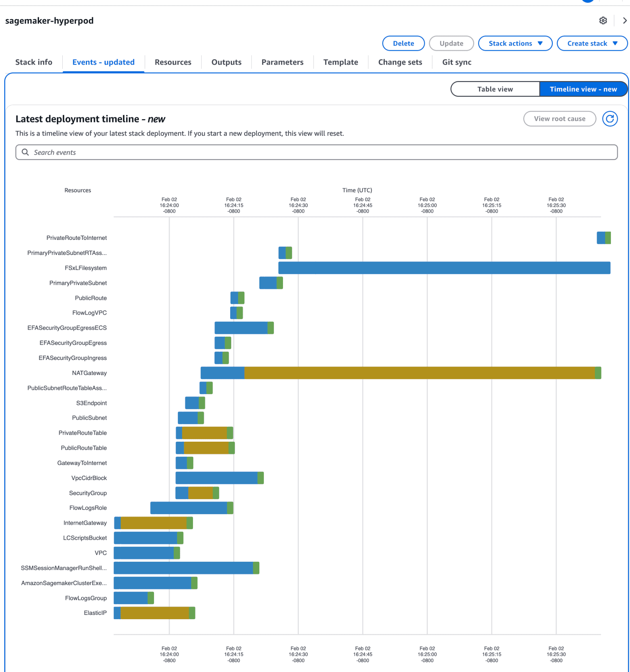This screenshot has height=672, width=630.
Task: Click the gold NATGateway bar segment
Action: pos(419,373)
